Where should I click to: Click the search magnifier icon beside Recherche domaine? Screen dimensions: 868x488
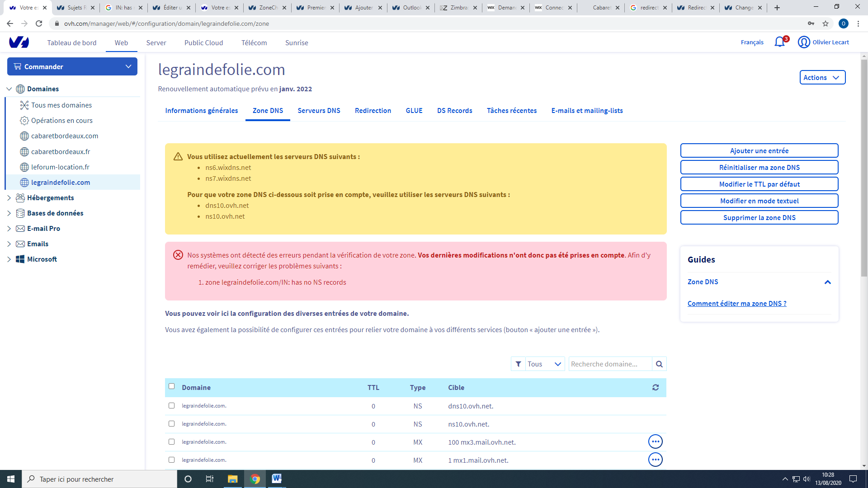659,364
